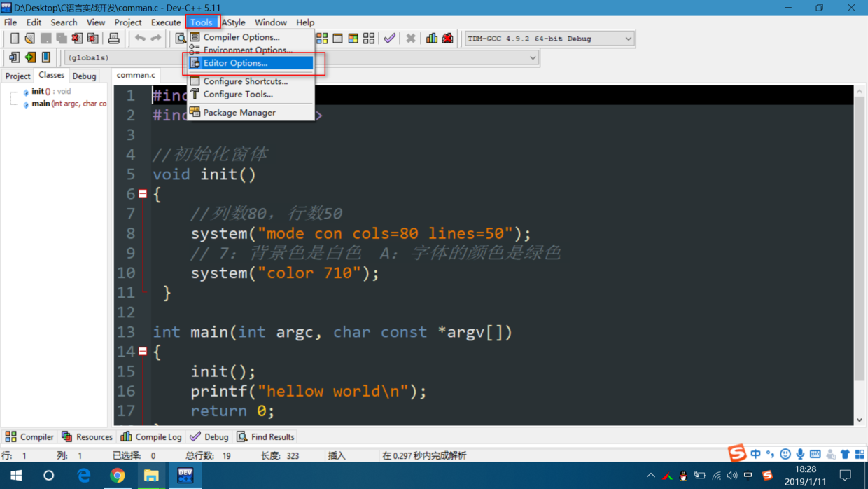Stop execution using the gray X icon
868x489 pixels.
coord(411,39)
